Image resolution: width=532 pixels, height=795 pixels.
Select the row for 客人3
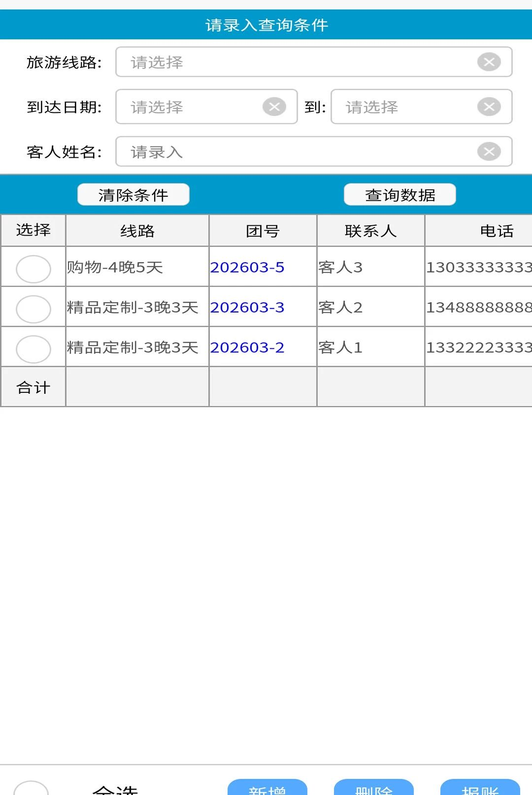pyautogui.click(x=33, y=269)
